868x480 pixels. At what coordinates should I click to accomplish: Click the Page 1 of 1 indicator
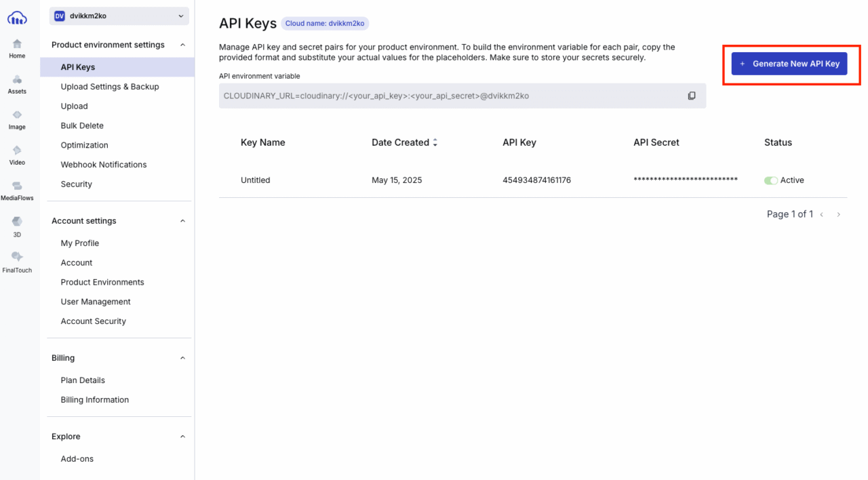(x=790, y=214)
